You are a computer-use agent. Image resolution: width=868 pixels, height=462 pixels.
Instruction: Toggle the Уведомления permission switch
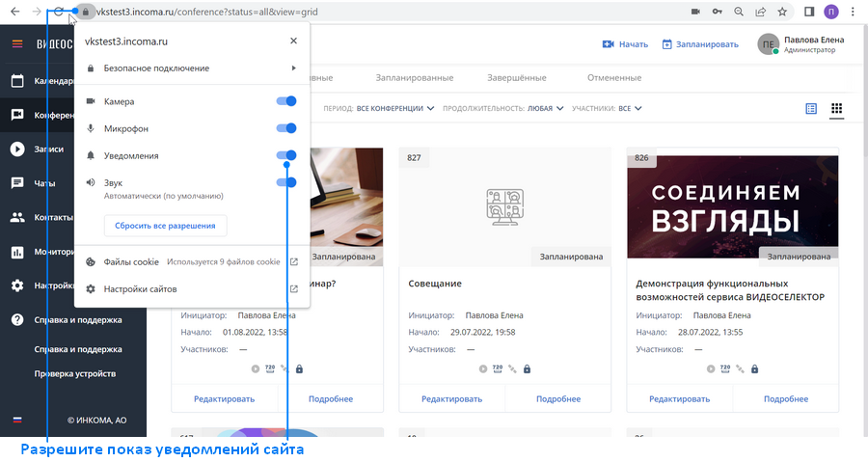pos(286,155)
